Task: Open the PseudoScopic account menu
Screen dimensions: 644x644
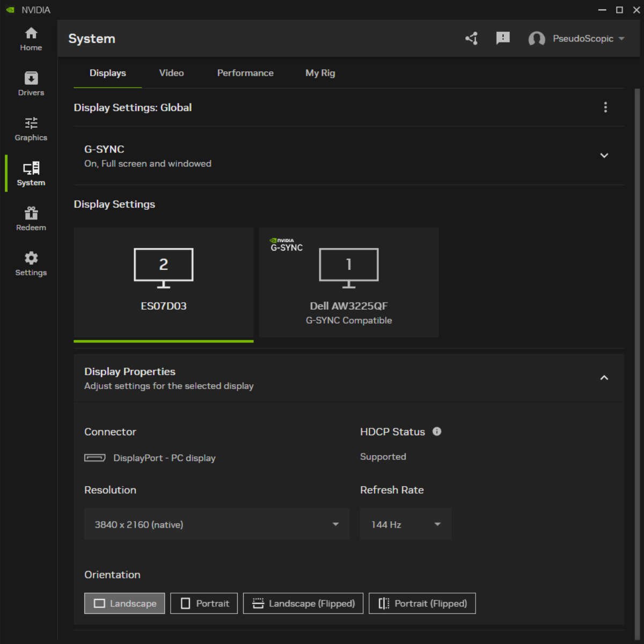Action: coord(577,38)
